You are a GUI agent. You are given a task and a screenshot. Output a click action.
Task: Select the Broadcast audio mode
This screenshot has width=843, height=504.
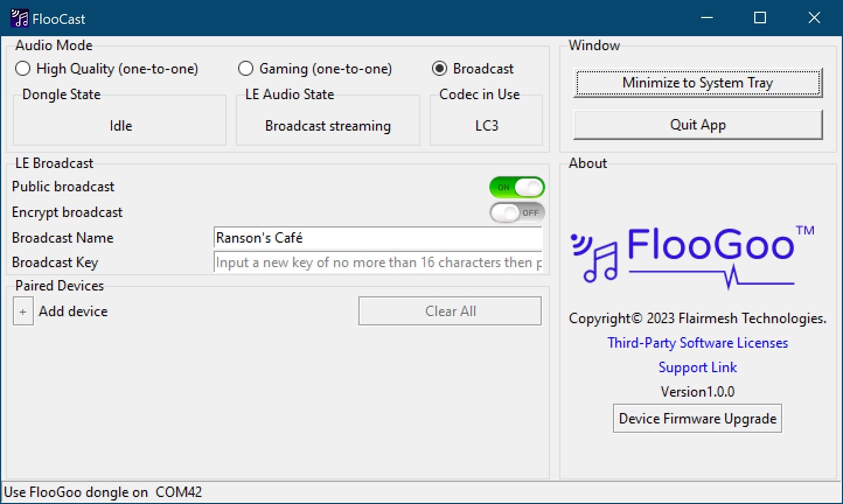440,69
